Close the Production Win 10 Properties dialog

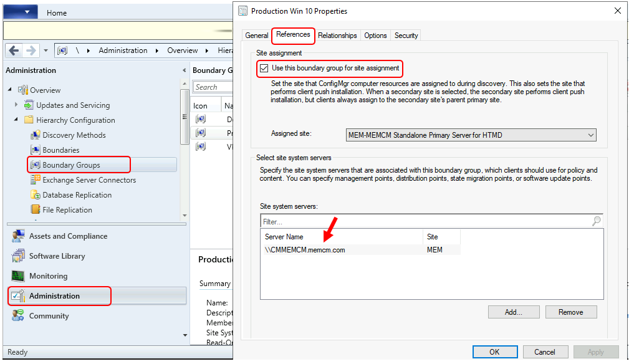pos(618,11)
